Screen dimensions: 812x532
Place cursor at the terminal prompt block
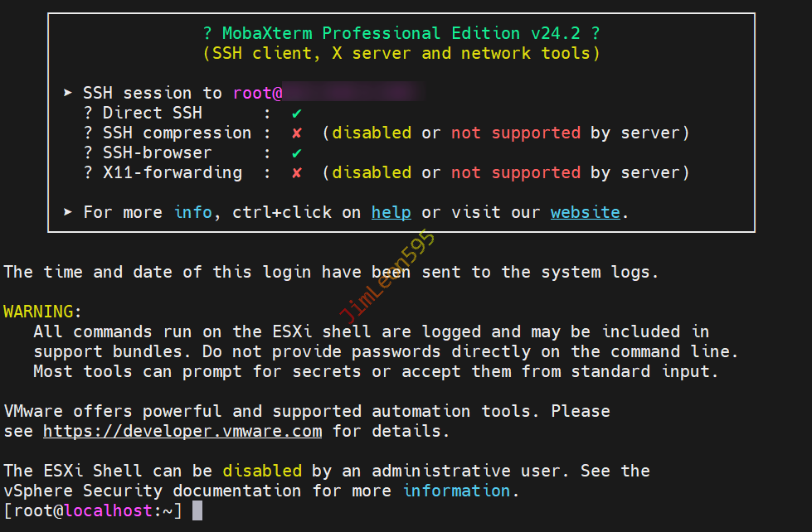[x=197, y=510]
